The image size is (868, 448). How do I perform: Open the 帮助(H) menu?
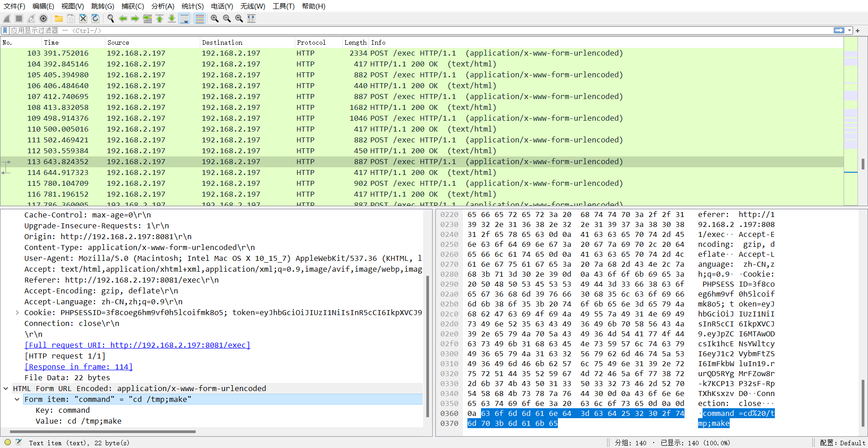click(314, 6)
